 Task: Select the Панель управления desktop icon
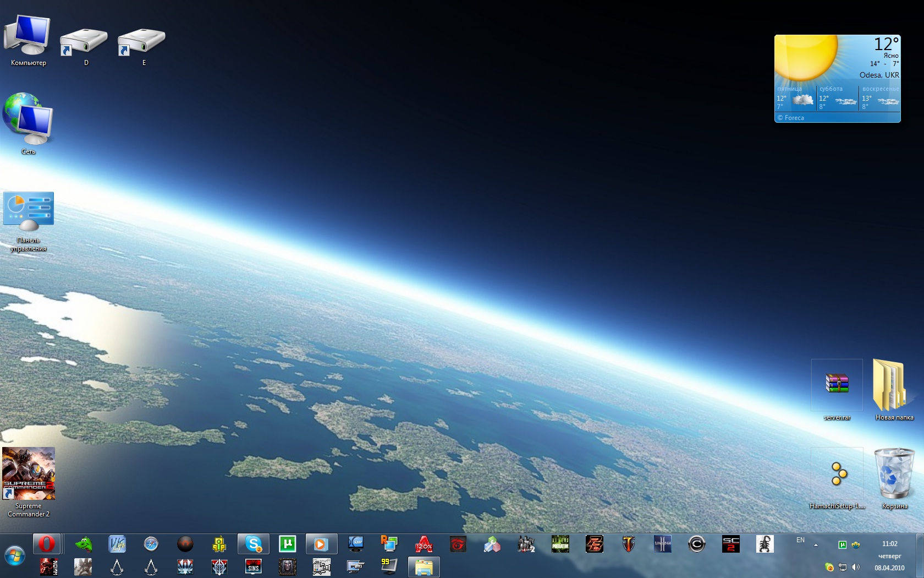tap(28, 222)
